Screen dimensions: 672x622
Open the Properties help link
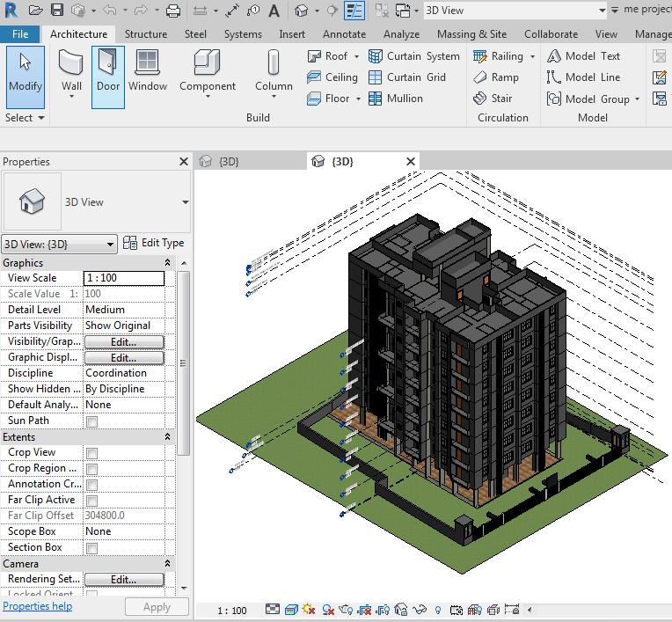tap(38, 606)
